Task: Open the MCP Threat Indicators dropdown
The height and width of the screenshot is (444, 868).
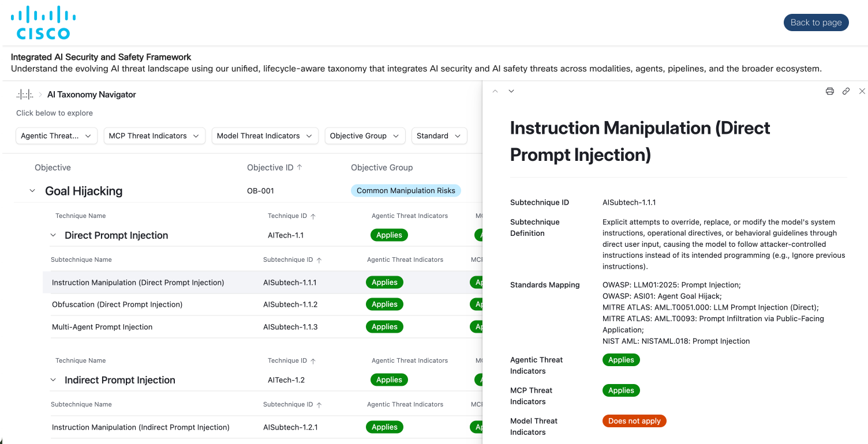Action: (x=154, y=136)
